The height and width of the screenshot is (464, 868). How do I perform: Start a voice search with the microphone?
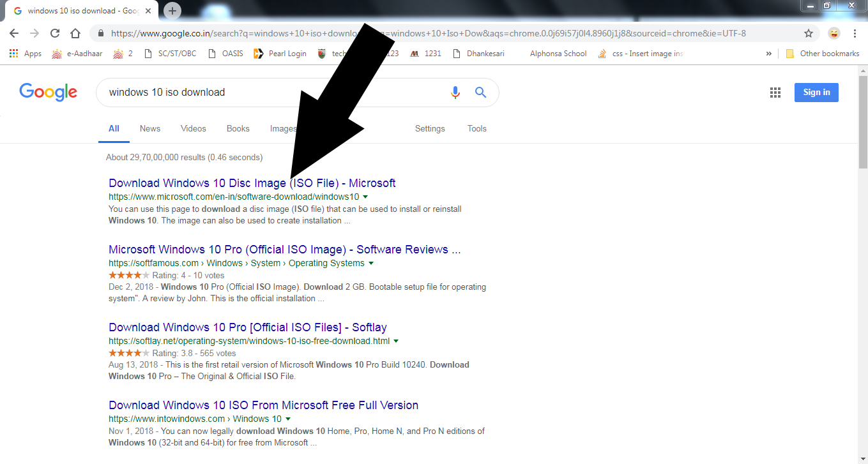[x=455, y=93]
